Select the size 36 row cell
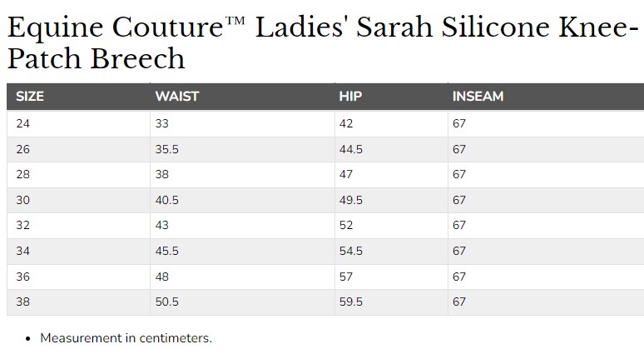Viewport: 644px width, 359px height. tap(78, 277)
